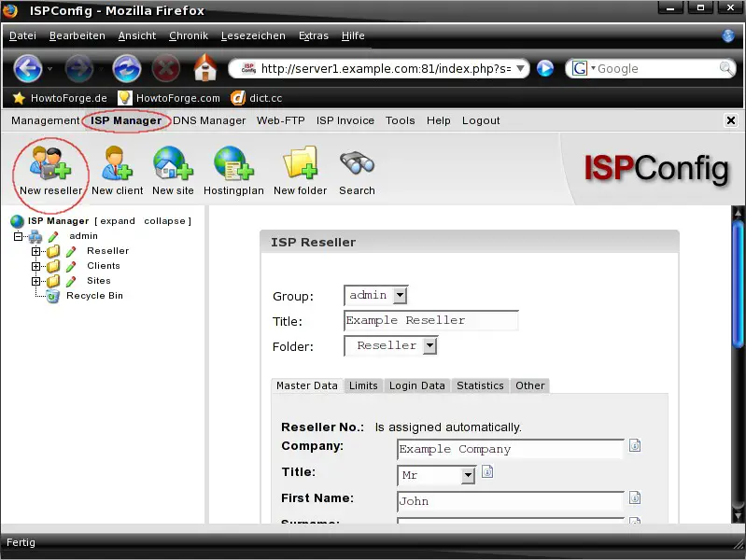Open Search binoculars icon
This screenshot has width=746, height=560.
coord(357,163)
